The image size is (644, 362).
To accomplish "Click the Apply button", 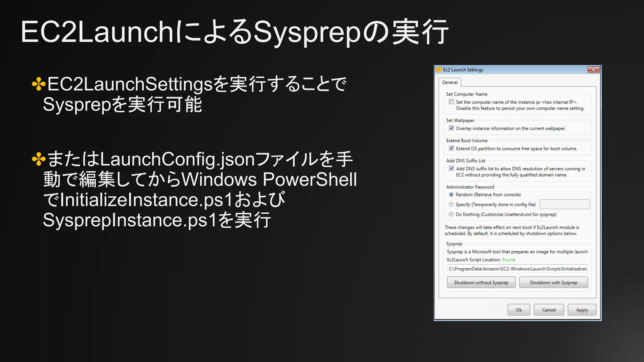I will tap(582, 310).
